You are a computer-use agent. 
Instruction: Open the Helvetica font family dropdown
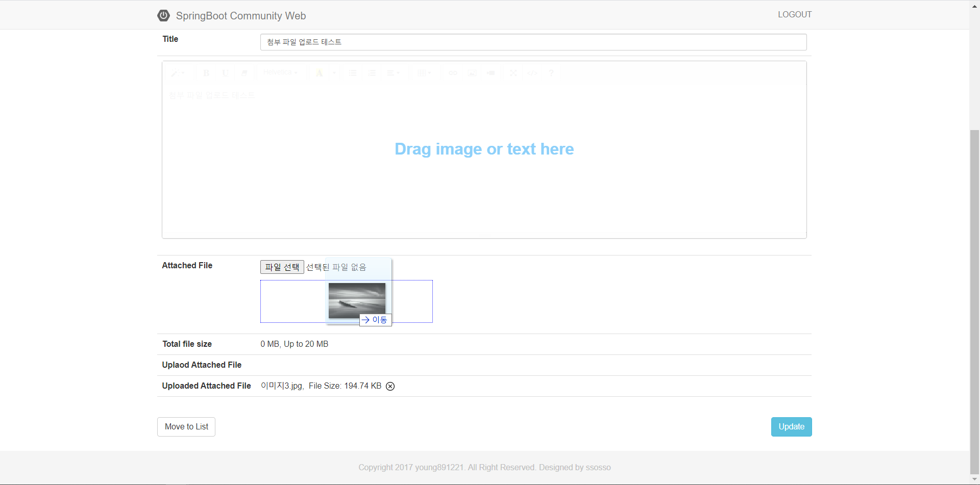coord(280,72)
